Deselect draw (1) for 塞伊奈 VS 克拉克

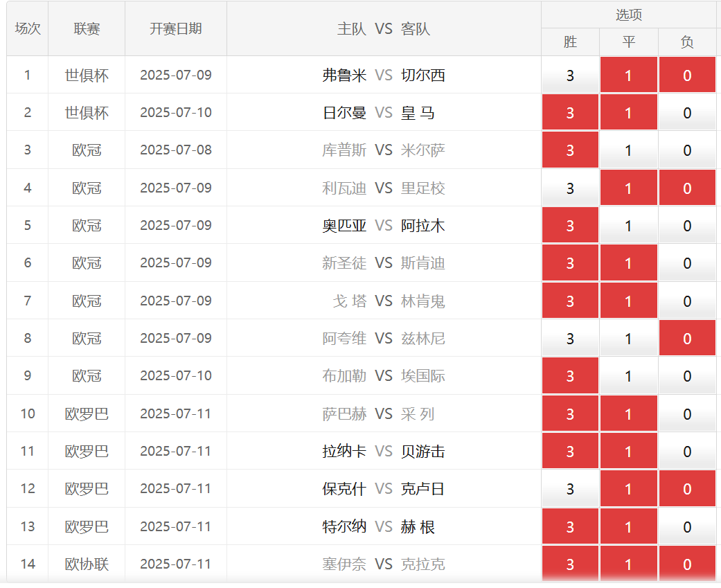pos(629,564)
